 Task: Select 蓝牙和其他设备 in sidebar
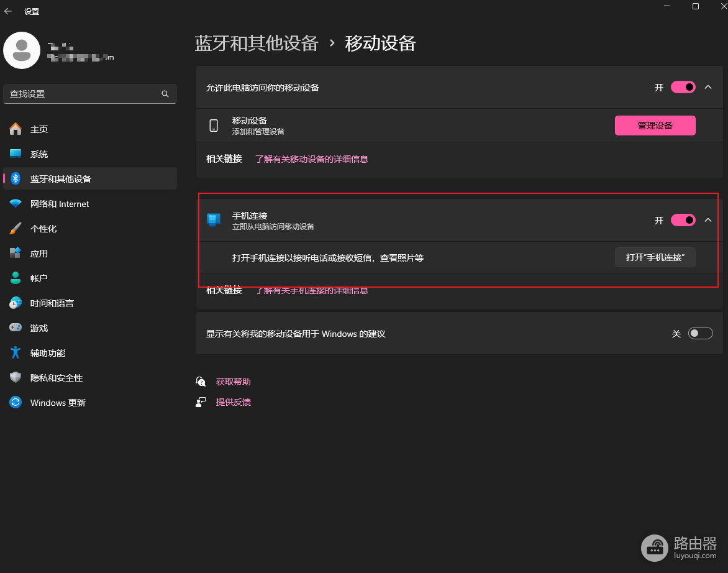coord(90,179)
